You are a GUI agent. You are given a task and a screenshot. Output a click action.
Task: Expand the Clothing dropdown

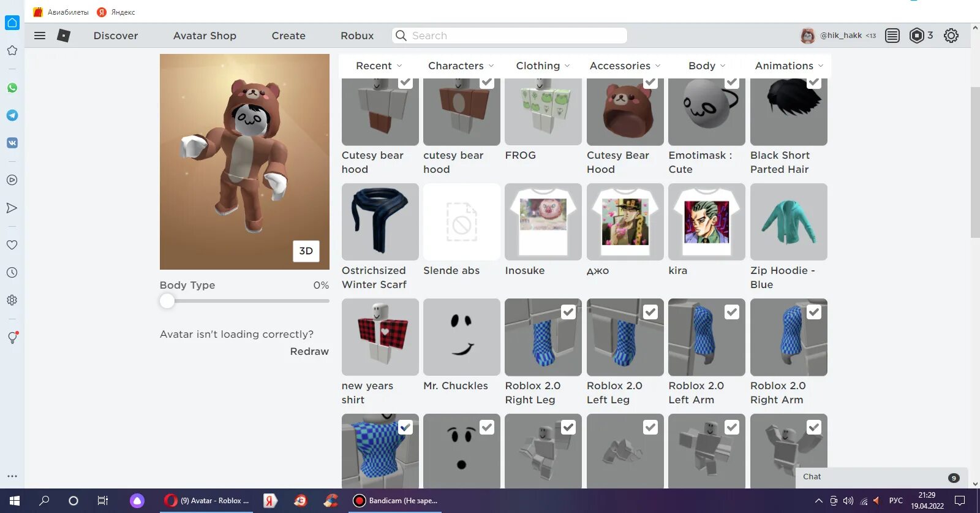tap(543, 66)
